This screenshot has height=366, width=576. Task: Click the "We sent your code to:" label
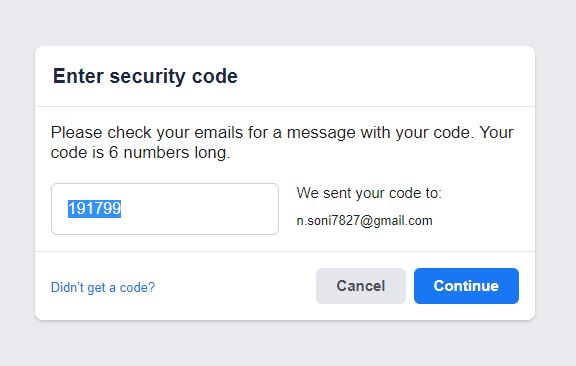369,193
